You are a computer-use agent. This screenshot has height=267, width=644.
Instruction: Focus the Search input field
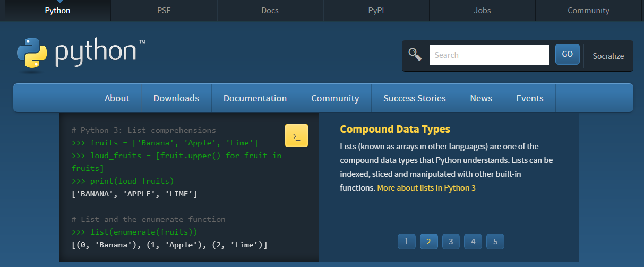pyautogui.click(x=489, y=55)
